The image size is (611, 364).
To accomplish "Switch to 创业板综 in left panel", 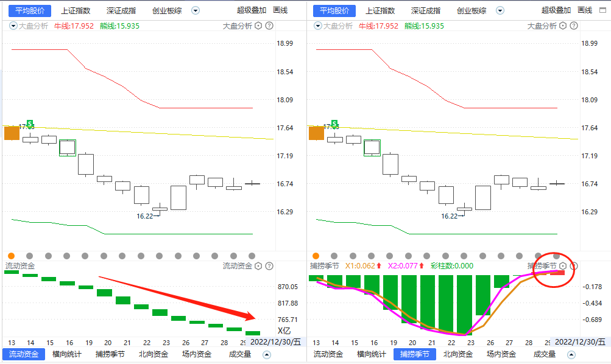I will (x=167, y=11).
